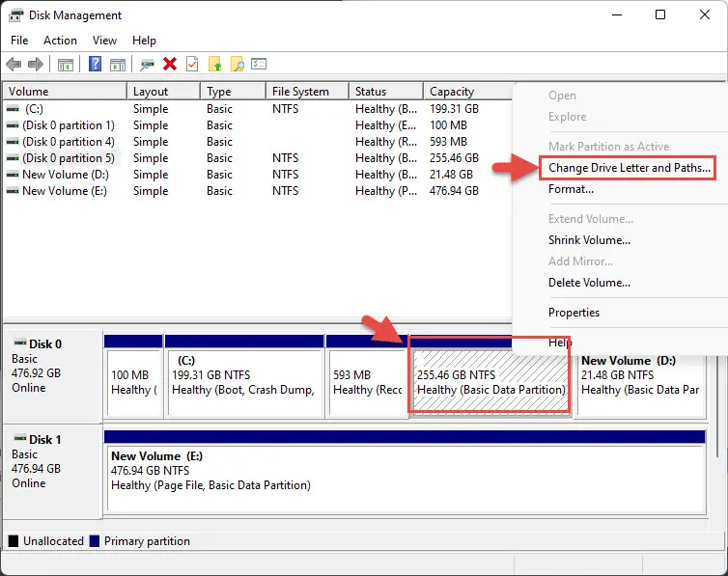This screenshot has height=576, width=728.
Task: Click the 593 MB capacity cell in list
Action: tap(449, 142)
